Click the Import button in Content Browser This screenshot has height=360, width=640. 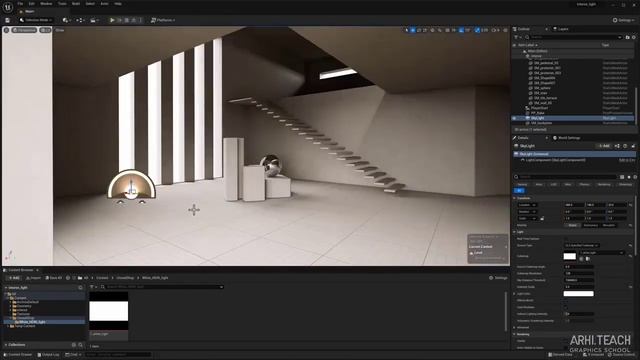click(33, 278)
